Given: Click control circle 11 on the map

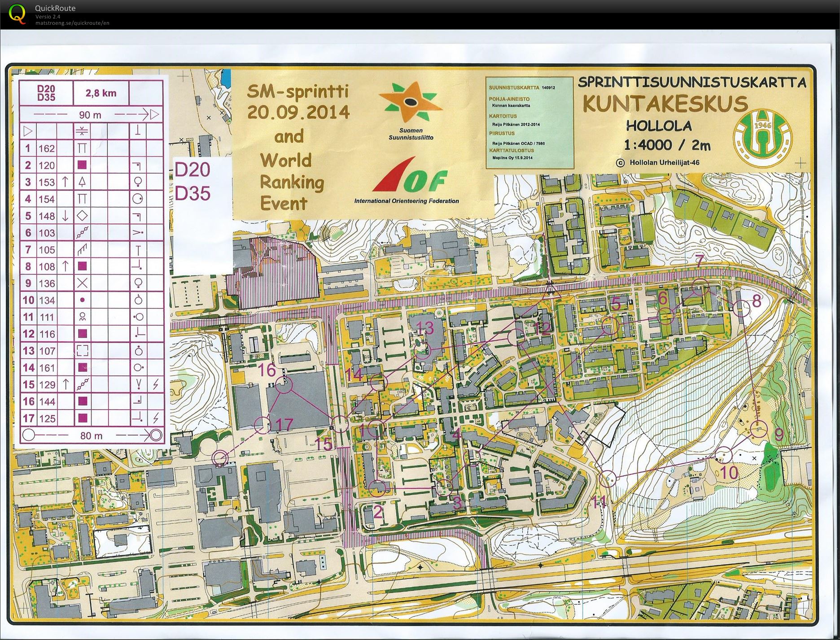Looking at the screenshot, I should (608, 479).
